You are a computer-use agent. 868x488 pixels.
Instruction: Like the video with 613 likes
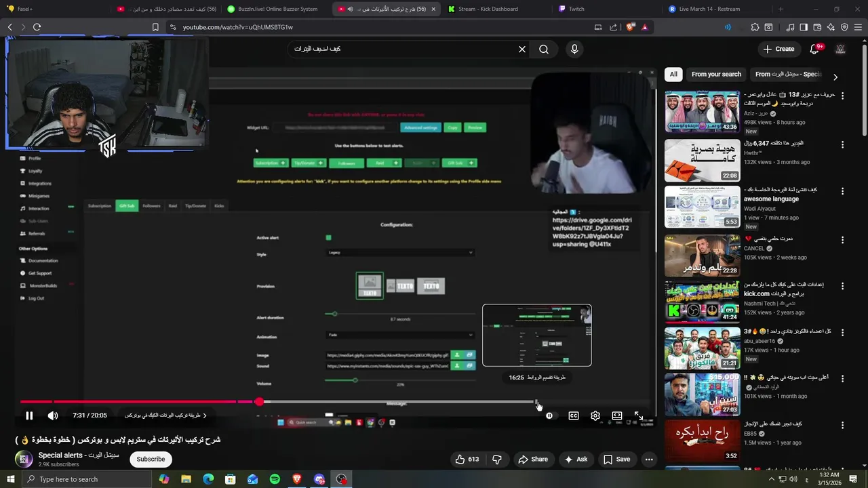point(467,459)
